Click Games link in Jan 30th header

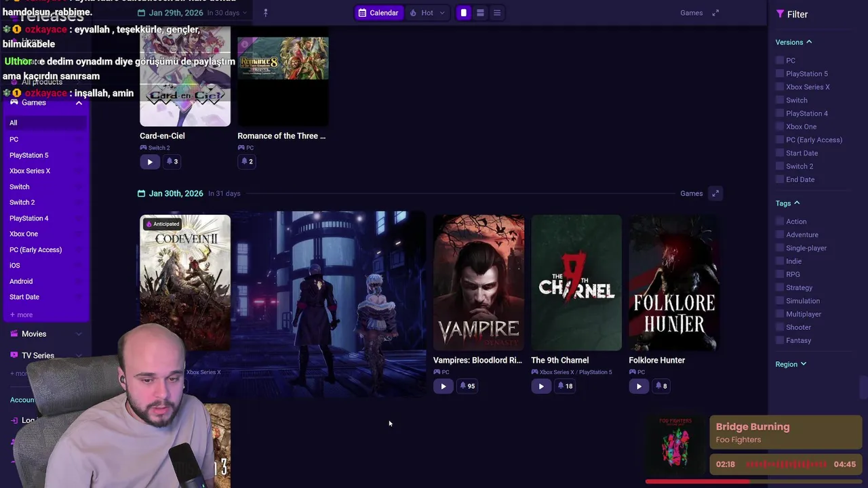click(x=691, y=193)
